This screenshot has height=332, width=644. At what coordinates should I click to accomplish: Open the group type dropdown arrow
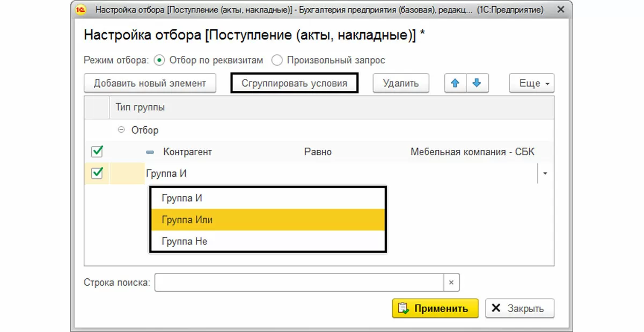545,174
